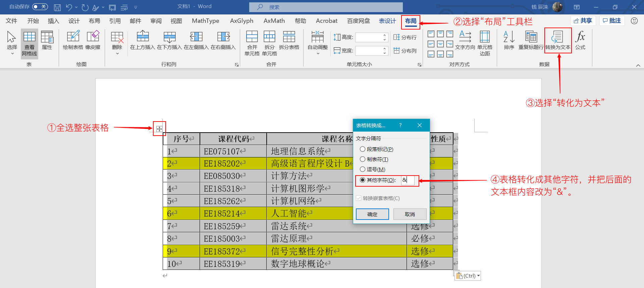The height and width of the screenshot is (288, 644).
Task: Click 拆分单元格 split cells
Action: pos(269,43)
